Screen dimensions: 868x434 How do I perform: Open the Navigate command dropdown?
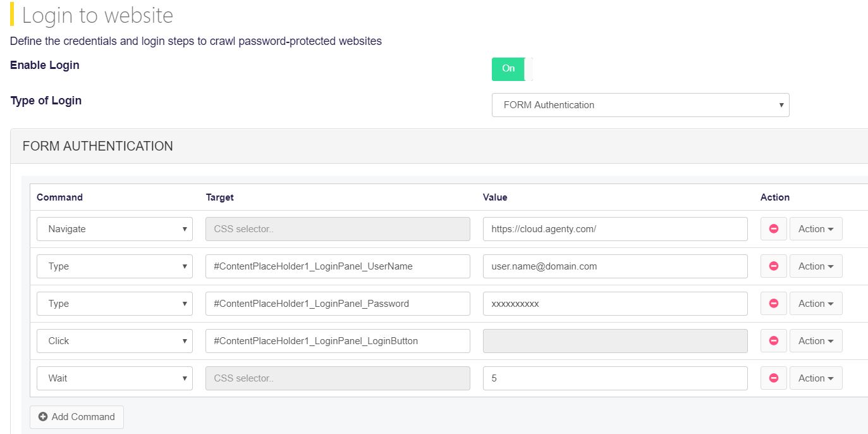click(x=114, y=229)
